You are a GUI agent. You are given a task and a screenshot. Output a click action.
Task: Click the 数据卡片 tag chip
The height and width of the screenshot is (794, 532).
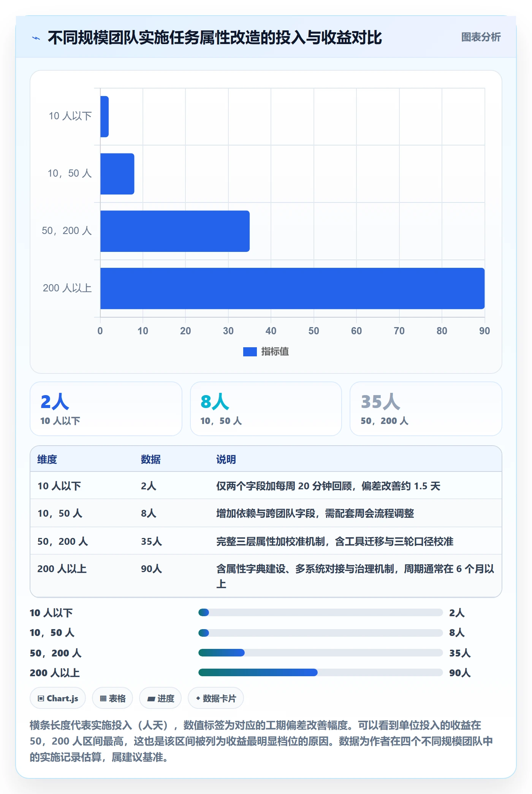[x=216, y=698]
